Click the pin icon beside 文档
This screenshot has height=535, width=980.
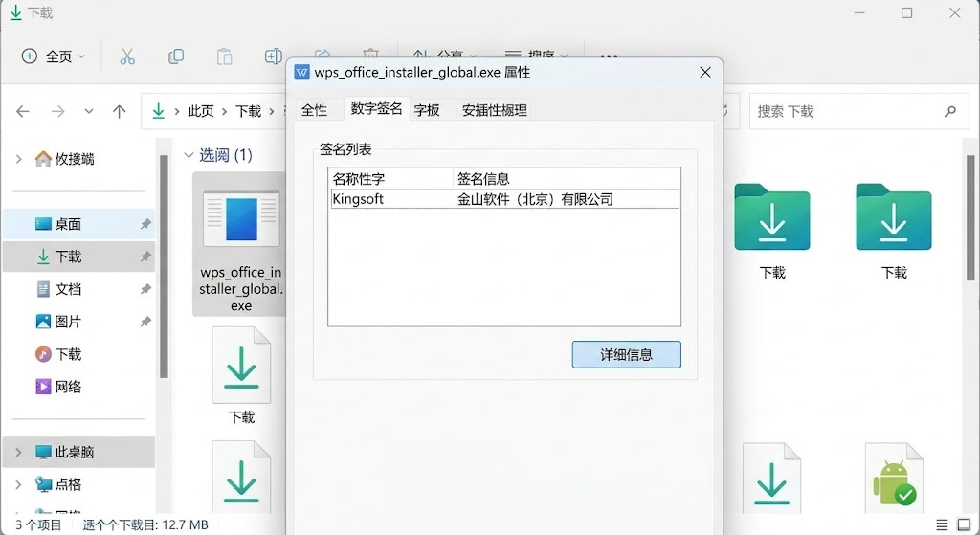[x=145, y=289]
